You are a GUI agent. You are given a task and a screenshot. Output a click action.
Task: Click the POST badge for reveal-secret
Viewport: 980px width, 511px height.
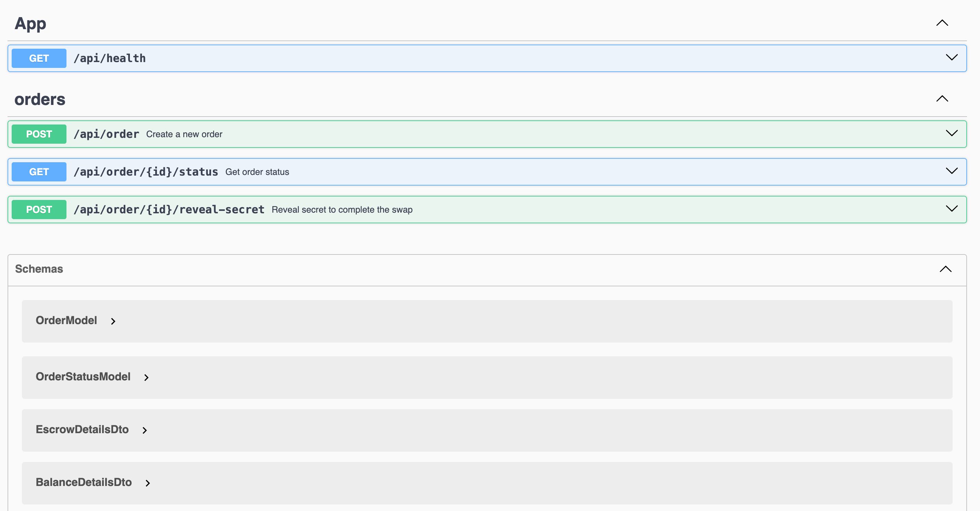coord(39,210)
